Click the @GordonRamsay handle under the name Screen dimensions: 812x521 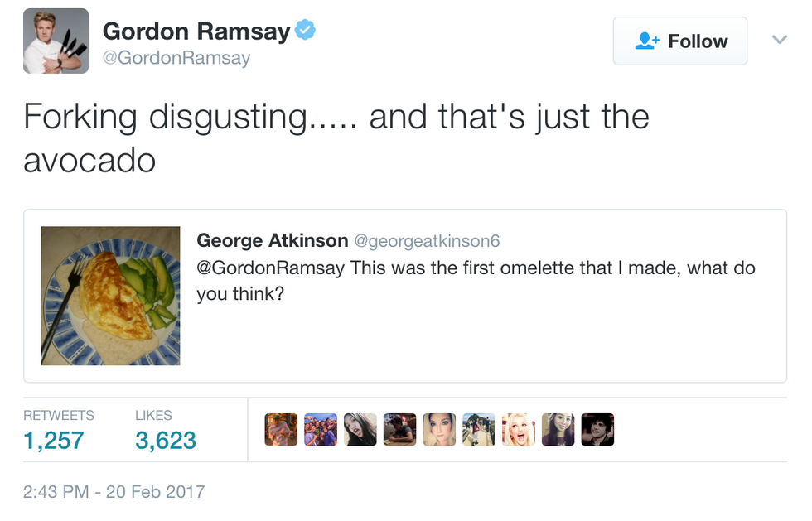pos(176,59)
